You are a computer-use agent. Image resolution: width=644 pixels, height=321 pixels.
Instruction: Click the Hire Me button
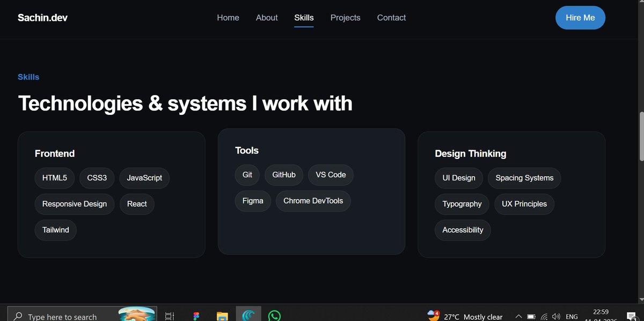[x=580, y=18]
